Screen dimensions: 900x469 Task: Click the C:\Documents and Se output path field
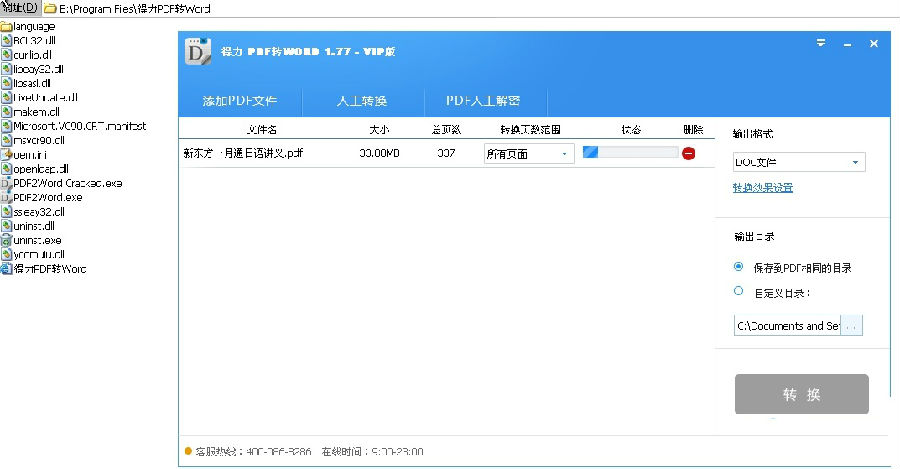click(787, 325)
